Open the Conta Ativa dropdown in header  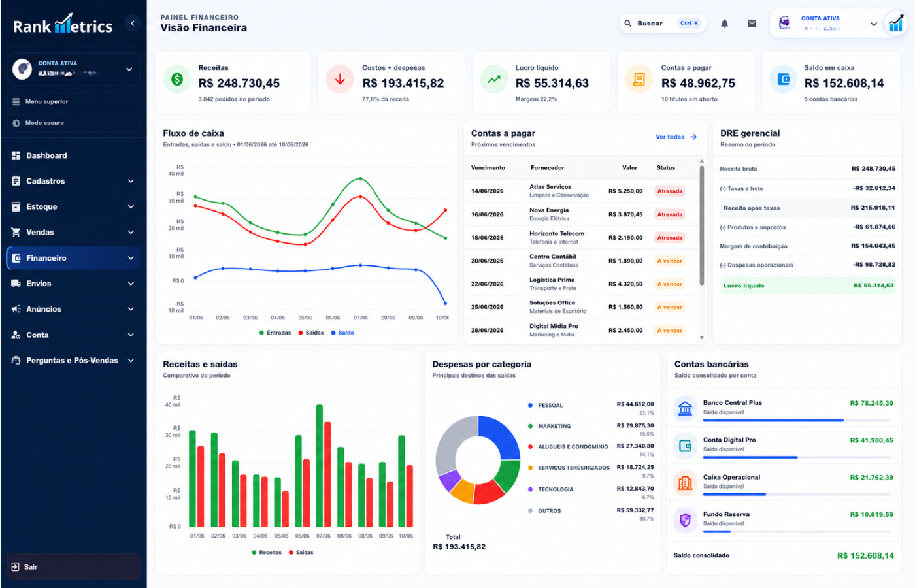(826, 24)
